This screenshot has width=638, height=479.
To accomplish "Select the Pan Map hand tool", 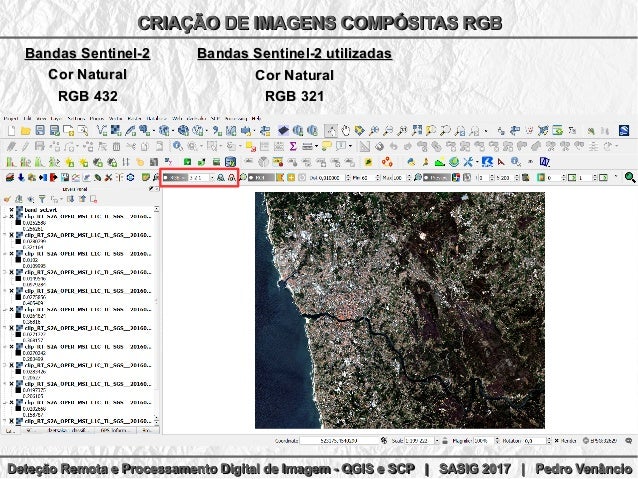I will (345, 131).
